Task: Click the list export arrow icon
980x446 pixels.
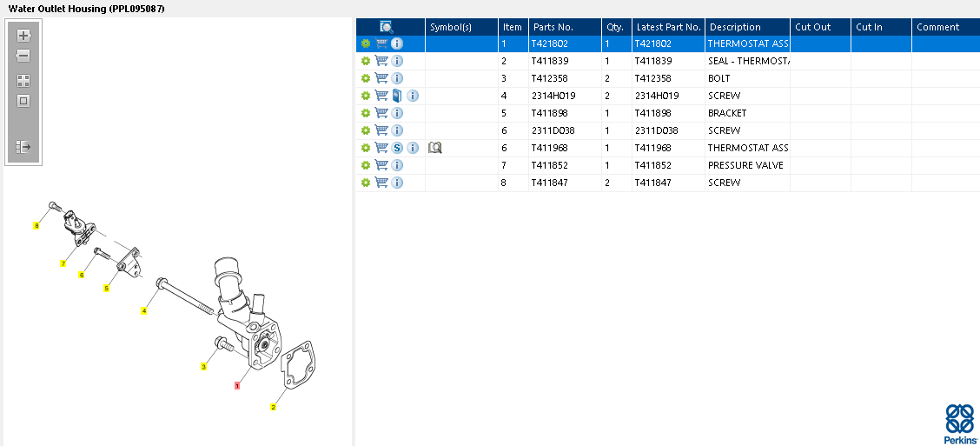Action: point(23,147)
